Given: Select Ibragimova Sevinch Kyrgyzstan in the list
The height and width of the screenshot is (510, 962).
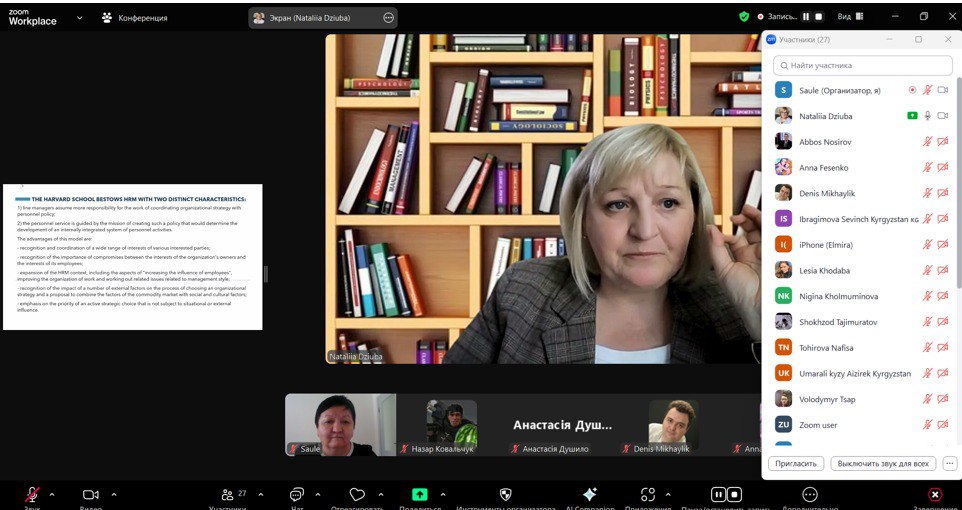Looking at the screenshot, I should tap(859, 219).
